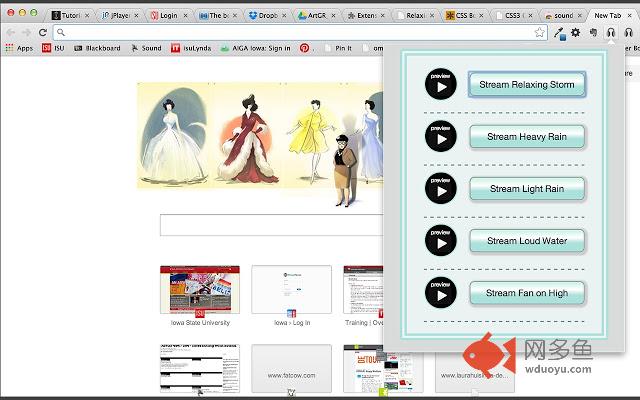Switch to the ArtGR tab
Screen dimensions: 640x400
[x=317, y=16]
